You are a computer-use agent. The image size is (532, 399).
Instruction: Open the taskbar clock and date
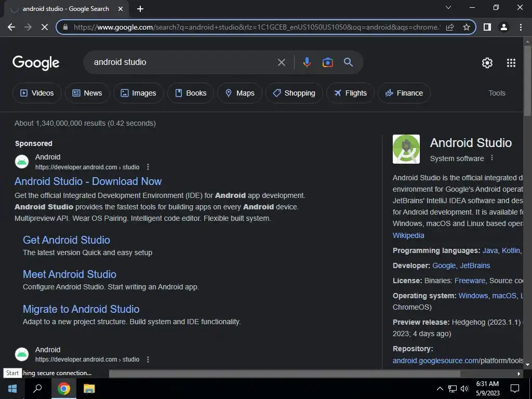coord(487,389)
